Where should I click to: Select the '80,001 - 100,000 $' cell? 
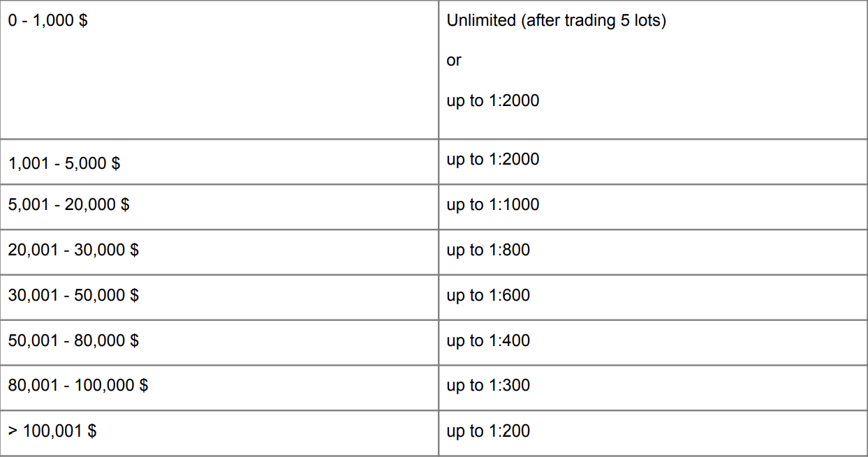[78, 385]
